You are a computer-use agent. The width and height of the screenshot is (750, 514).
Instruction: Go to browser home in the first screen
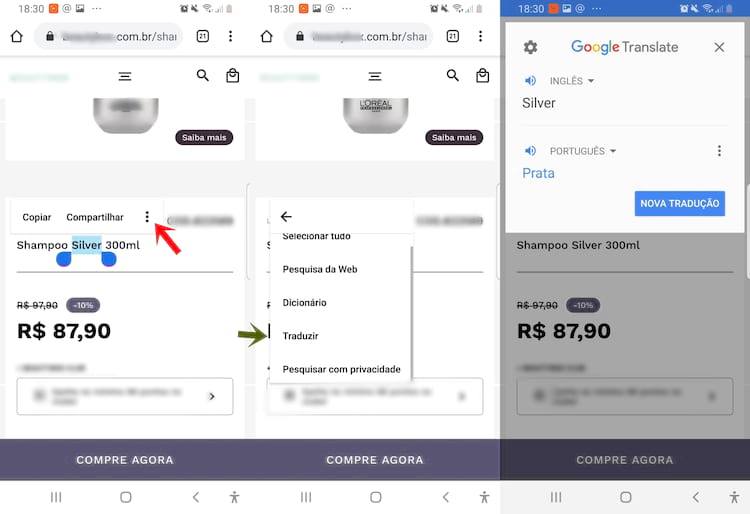click(17, 36)
